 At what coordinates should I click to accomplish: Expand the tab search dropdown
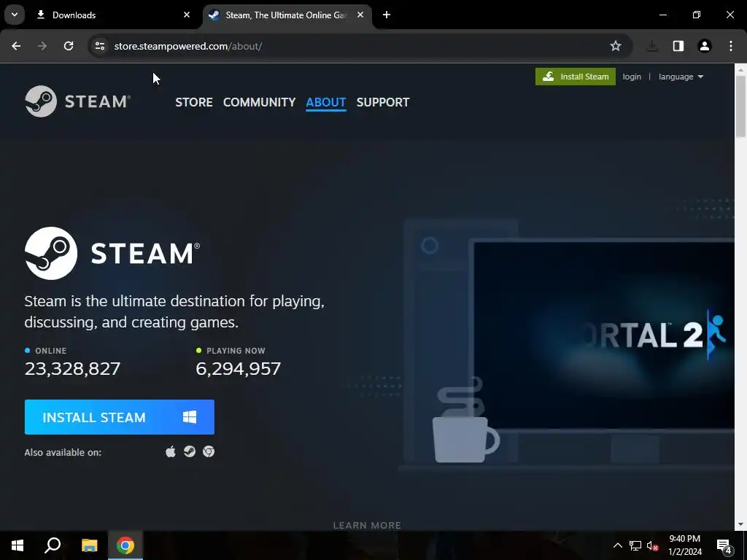[15, 15]
